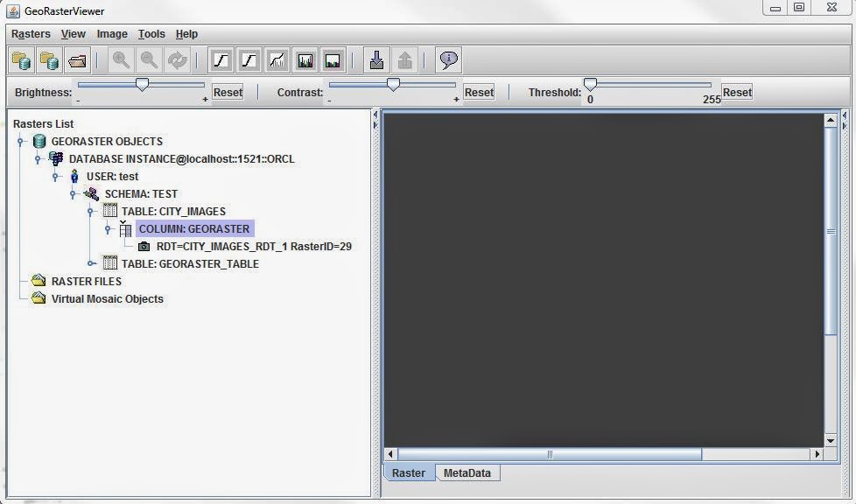Click the GEORASTER OBJECTS database cylinder icon

pyautogui.click(x=39, y=142)
